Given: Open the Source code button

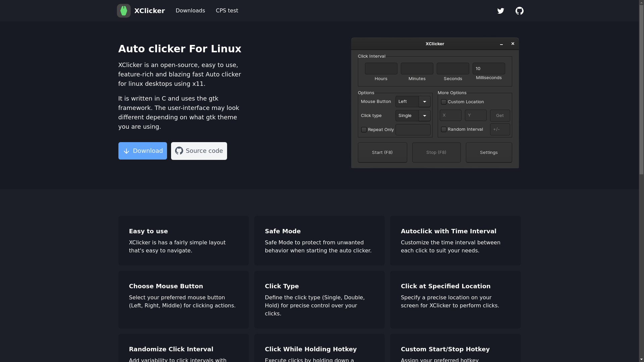Looking at the screenshot, I should tap(199, 151).
